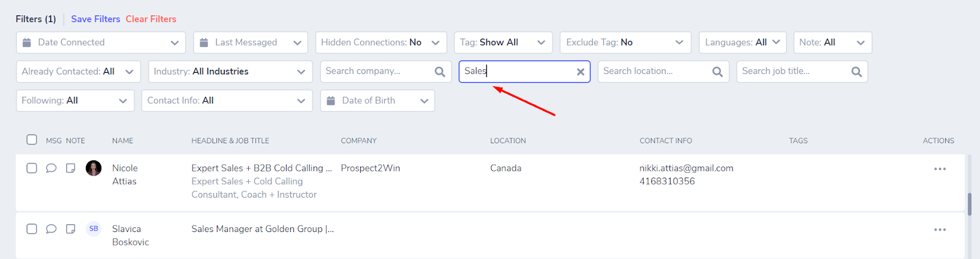Click Save Filters link
This screenshot has height=259, width=980.
tap(96, 19)
